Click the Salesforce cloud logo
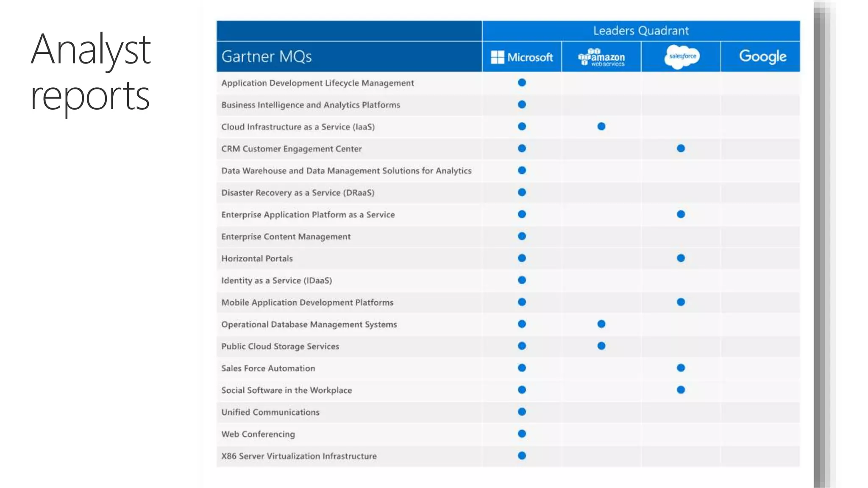This screenshot has width=868, height=488. tap(682, 56)
